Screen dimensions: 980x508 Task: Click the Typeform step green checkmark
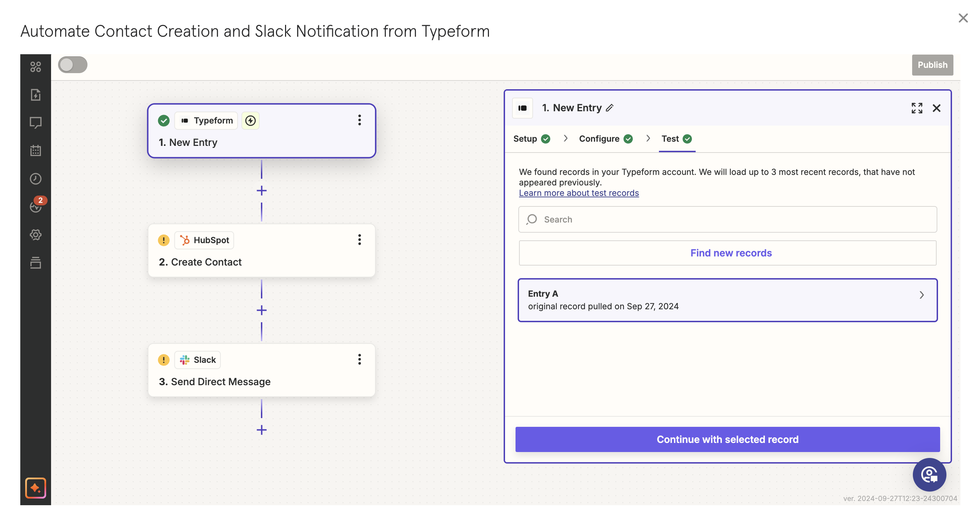[x=164, y=121]
